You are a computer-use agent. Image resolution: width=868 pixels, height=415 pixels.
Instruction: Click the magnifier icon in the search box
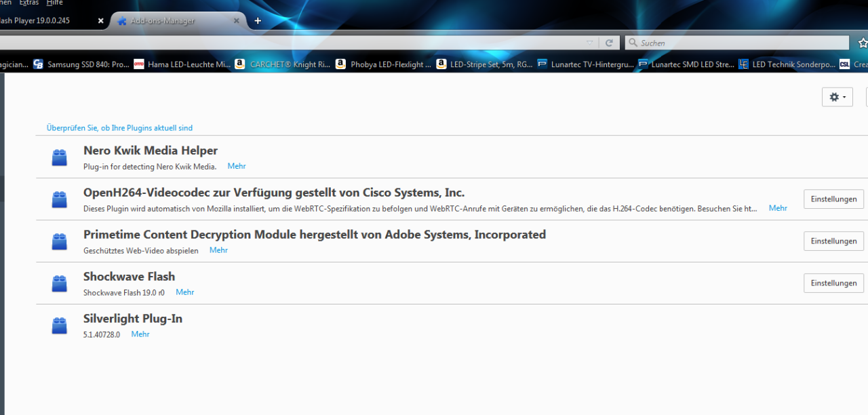coord(633,43)
